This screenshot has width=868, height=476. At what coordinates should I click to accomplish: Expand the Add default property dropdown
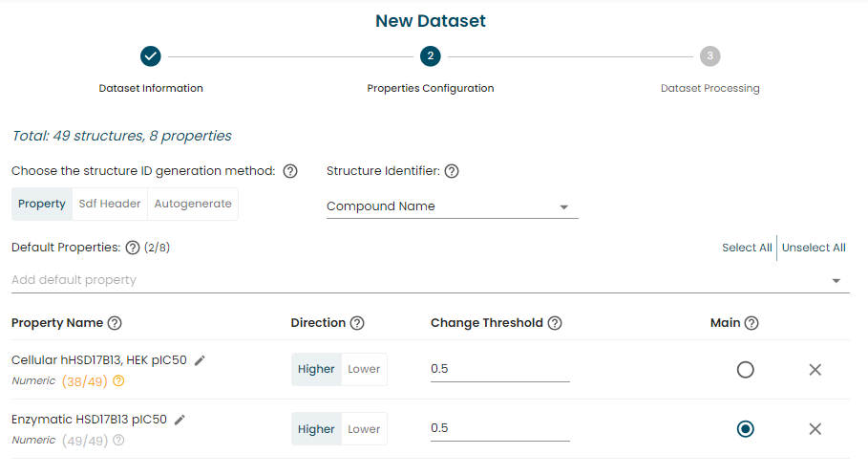click(430, 280)
